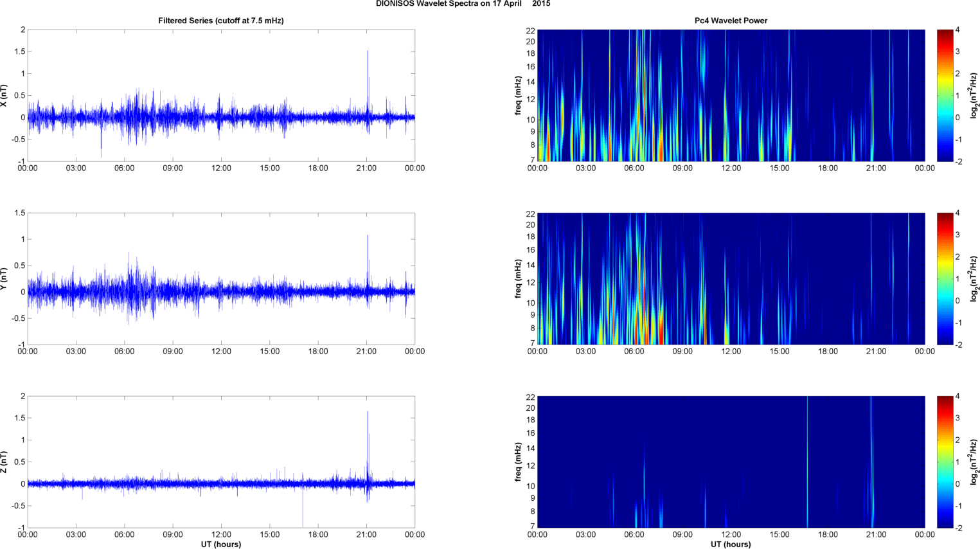Click the '1.5' top tick on Y (nT) axis
The image size is (980, 549).
point(20,213)
